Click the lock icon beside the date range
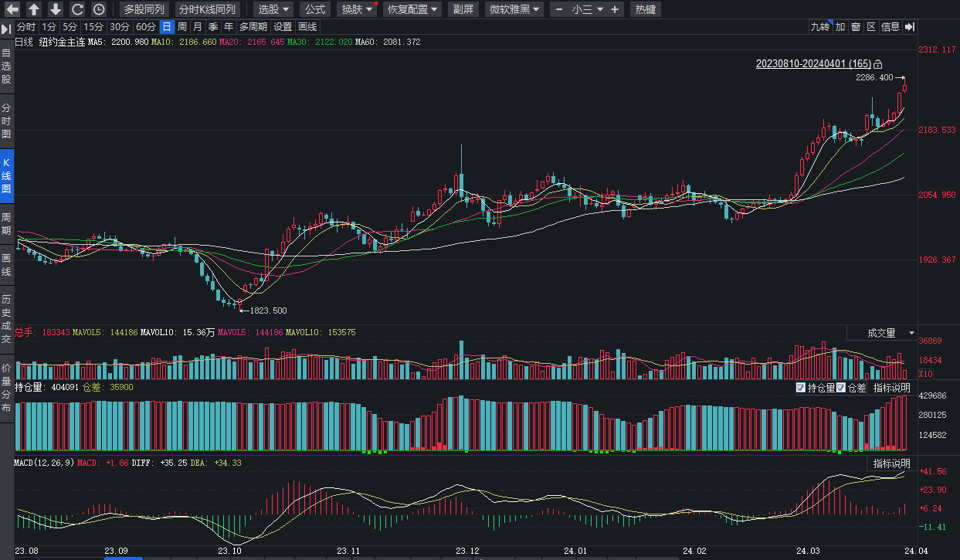 coord(877,64)
